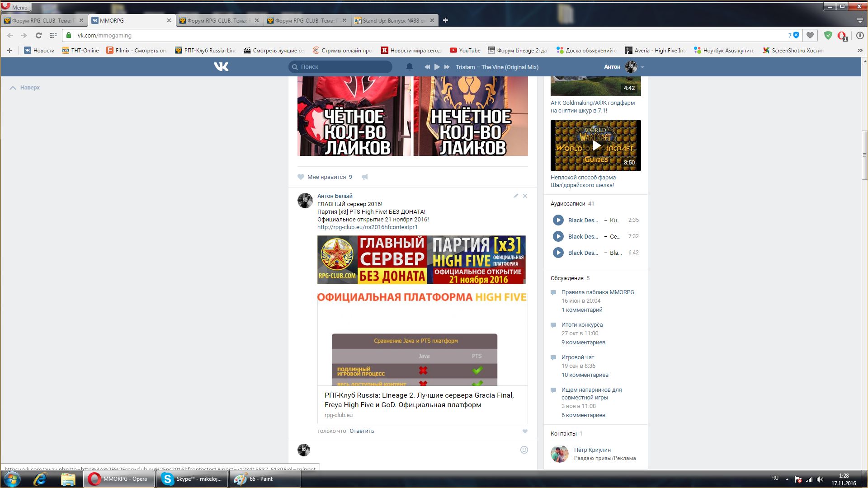This screenshot has width=868, height=488.
Task: Play the audio player in VK header
Action: point(437,67)
